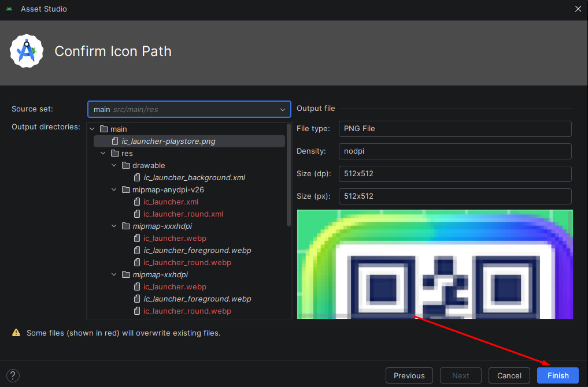This screenshot has height=387, width=588.
Task: Collapse the mipmap-anydpi-v26 folder chevron
Action: click(114, 189)
